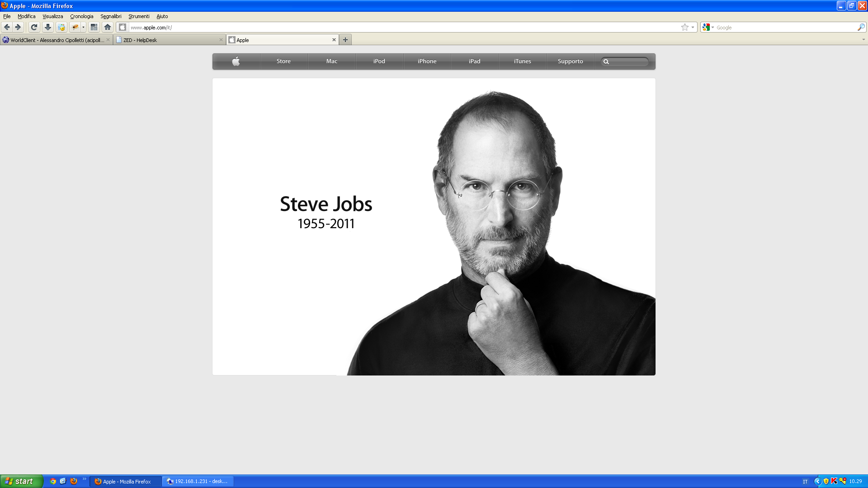The height and width of the screenshot is (488, 868).
Task: Expand the Firebug button dropdown arrow
Action: [x=83, y=27]
